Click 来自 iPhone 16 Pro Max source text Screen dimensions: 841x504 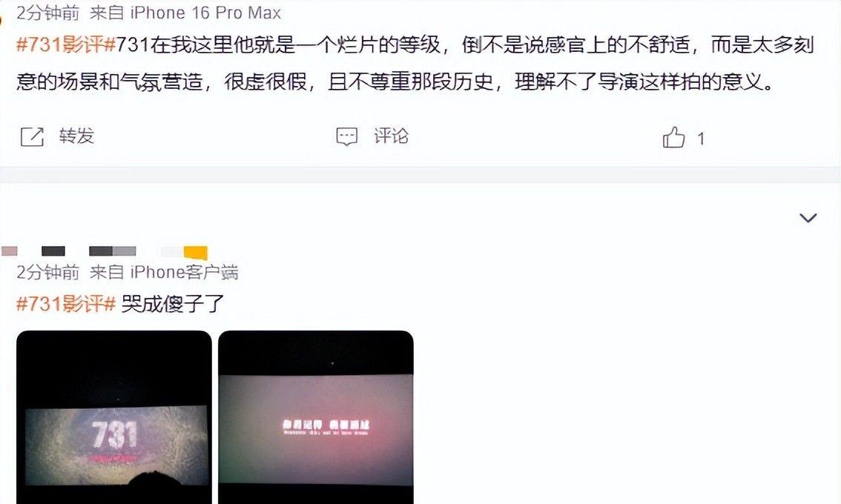point(185,13)
